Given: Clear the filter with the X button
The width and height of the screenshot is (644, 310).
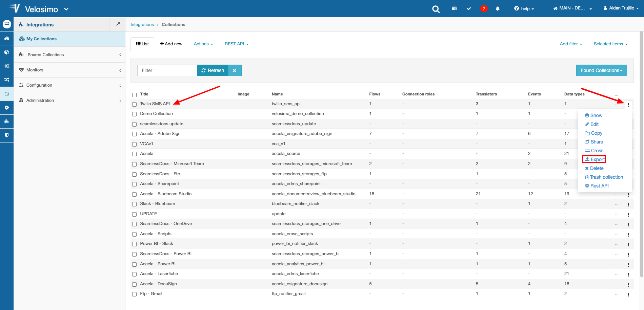Looking at the screenshot, I should click(235, 70).
